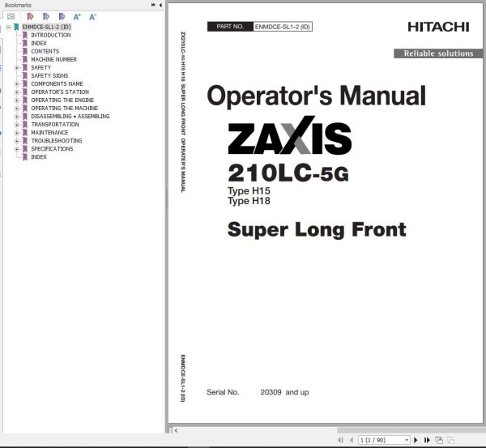The width and height of the screenshot is (486, 448).
Task: Click the third bookmark toolbar icon
Action: [62, 17]
